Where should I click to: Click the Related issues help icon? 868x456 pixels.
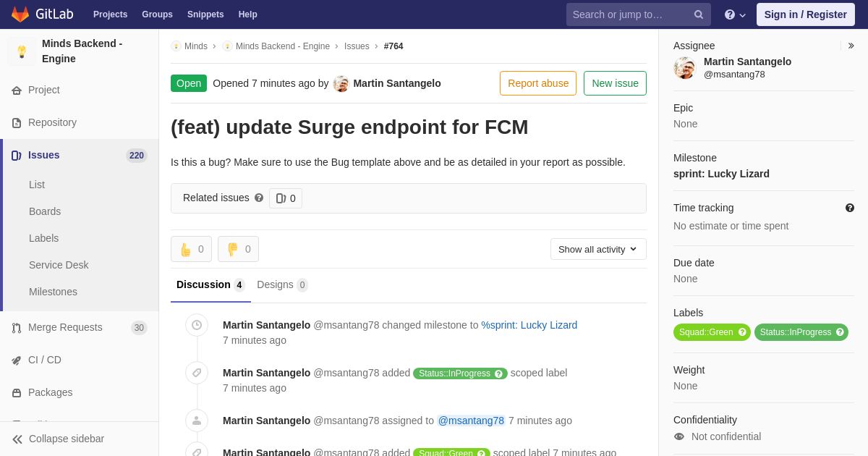[x=259, y=198]
